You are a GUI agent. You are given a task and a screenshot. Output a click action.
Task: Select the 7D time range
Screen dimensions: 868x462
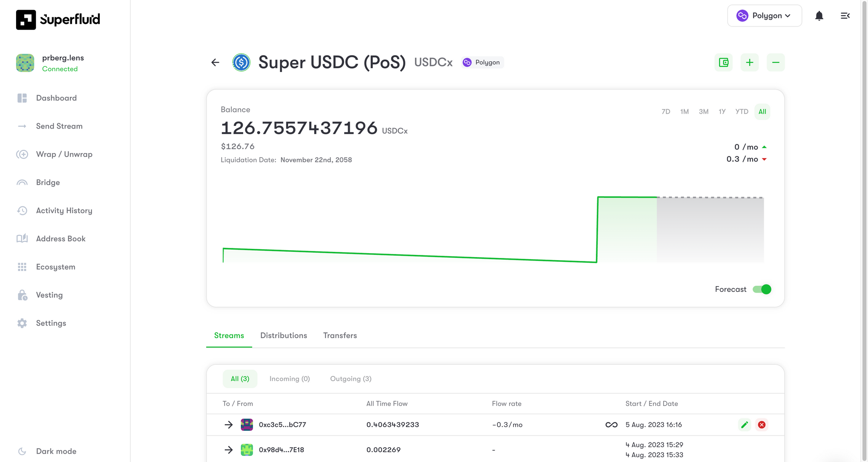666,112
